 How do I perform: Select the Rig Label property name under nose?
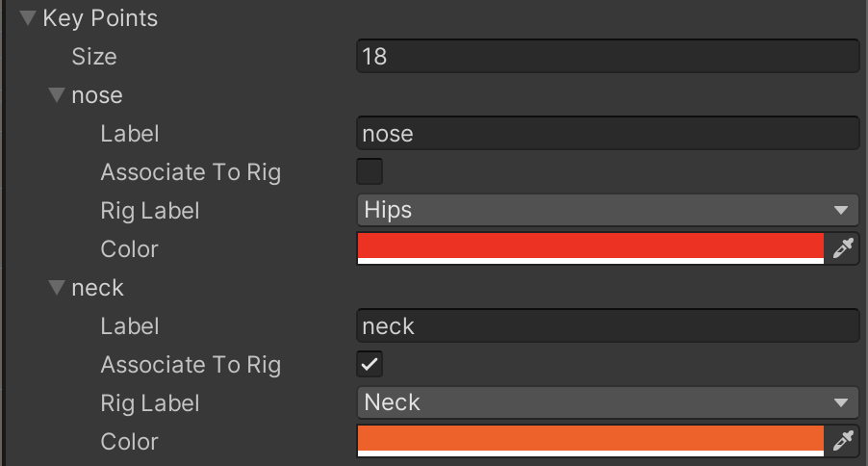coord(149,211)
